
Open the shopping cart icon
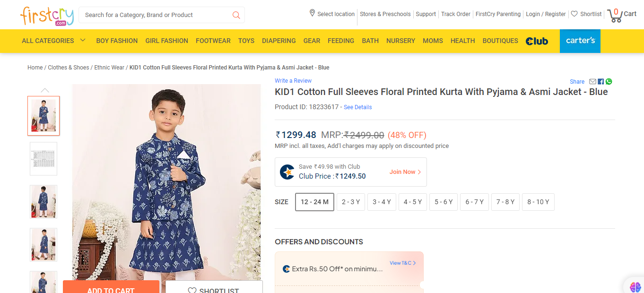(615, 16)
